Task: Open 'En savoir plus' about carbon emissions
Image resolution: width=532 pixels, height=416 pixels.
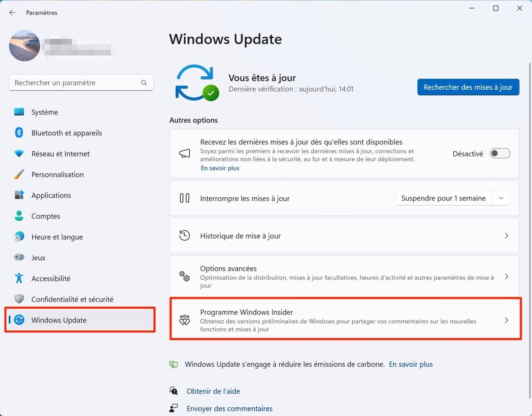Action: click(411, 364)
